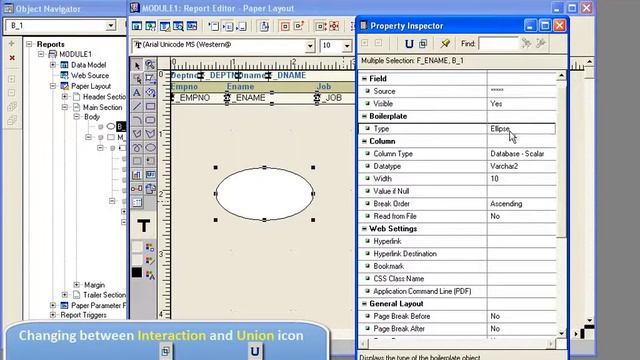The image size is (640, 360).
Task: Select Web Source in navigator tree
Action: point(90,76)
